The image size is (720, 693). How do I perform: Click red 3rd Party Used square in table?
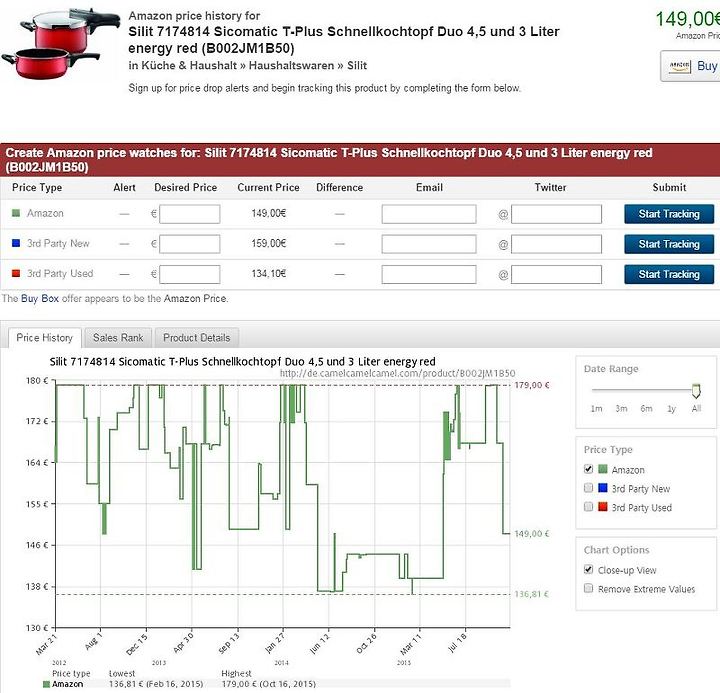(16, 273)
